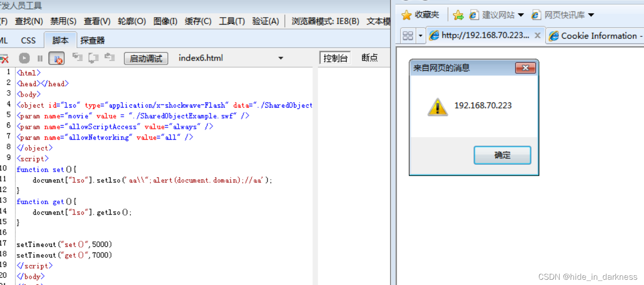Click the 192.168.70.223 text in alert dialog

483,105
